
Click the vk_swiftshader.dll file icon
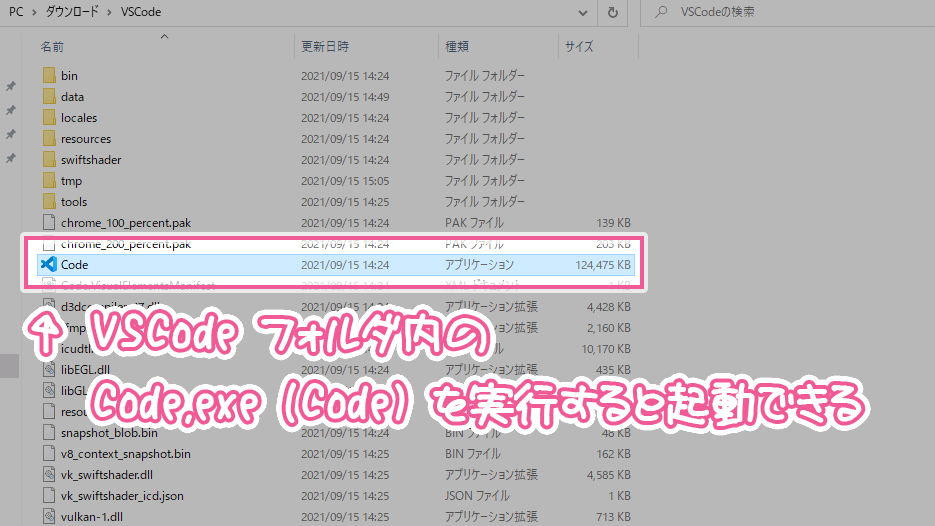[49, 475]
